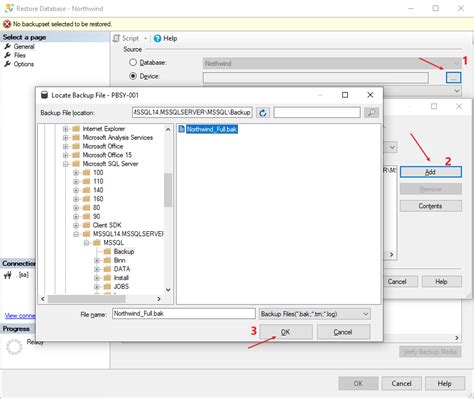Select the 90 folder in the tree

(96, 216)
